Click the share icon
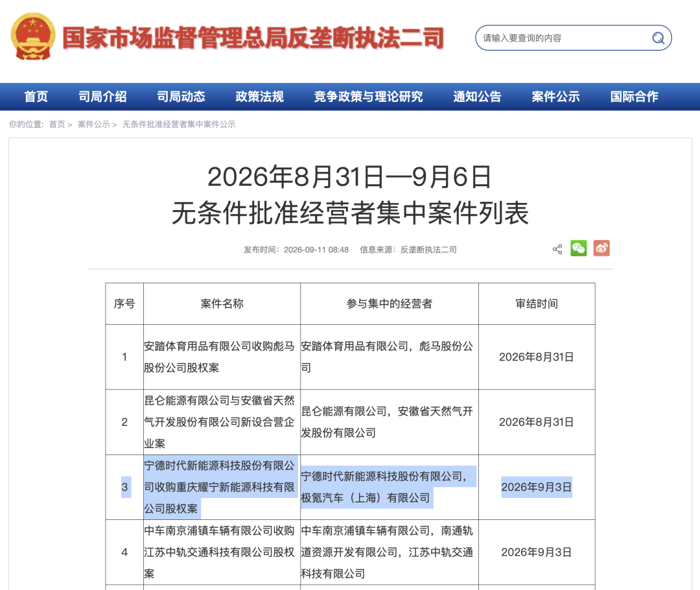Image resolution: width=700 pixels, height=590 pixels. coord(557,249)
